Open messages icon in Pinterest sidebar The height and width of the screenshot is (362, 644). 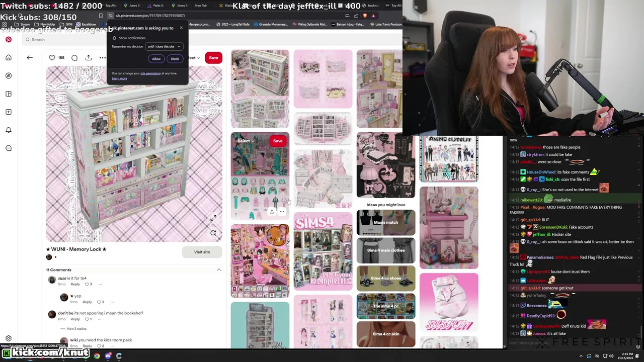(x=9, y=148)
